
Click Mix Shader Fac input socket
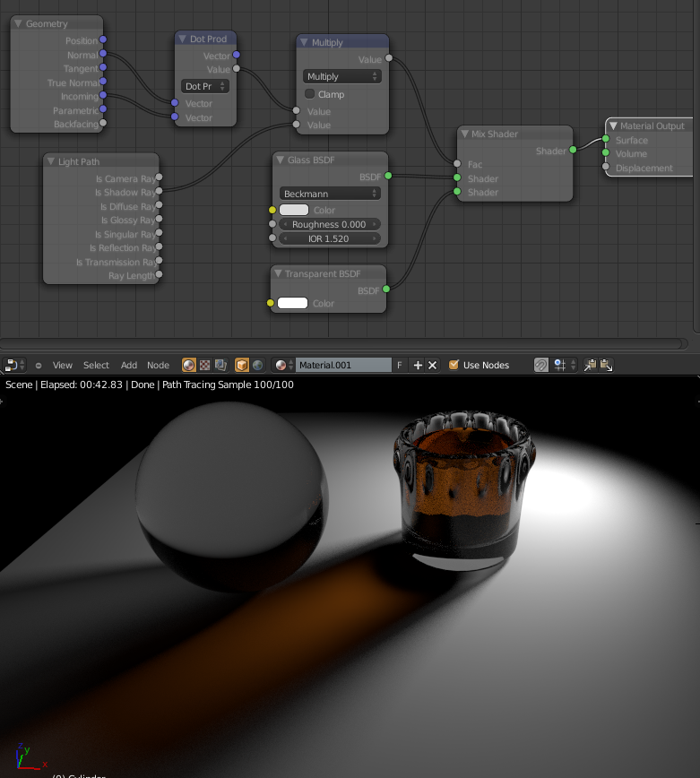457,164
